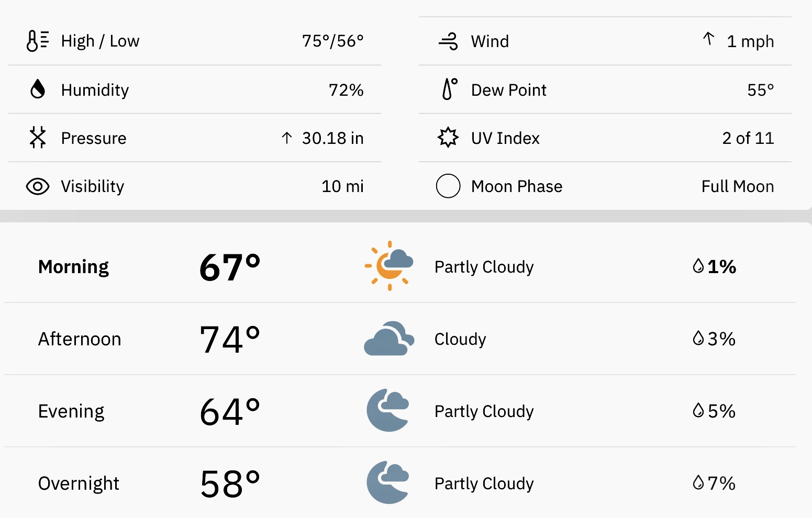812x518 pixels.
Task: Click the Morning partly cloudy sun icon
Action: coord(389,266)
